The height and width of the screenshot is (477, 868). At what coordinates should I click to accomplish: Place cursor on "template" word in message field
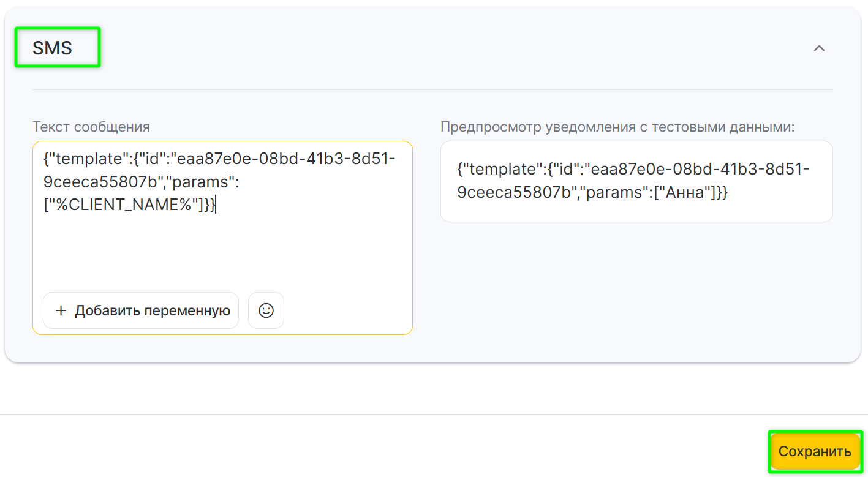88,159
